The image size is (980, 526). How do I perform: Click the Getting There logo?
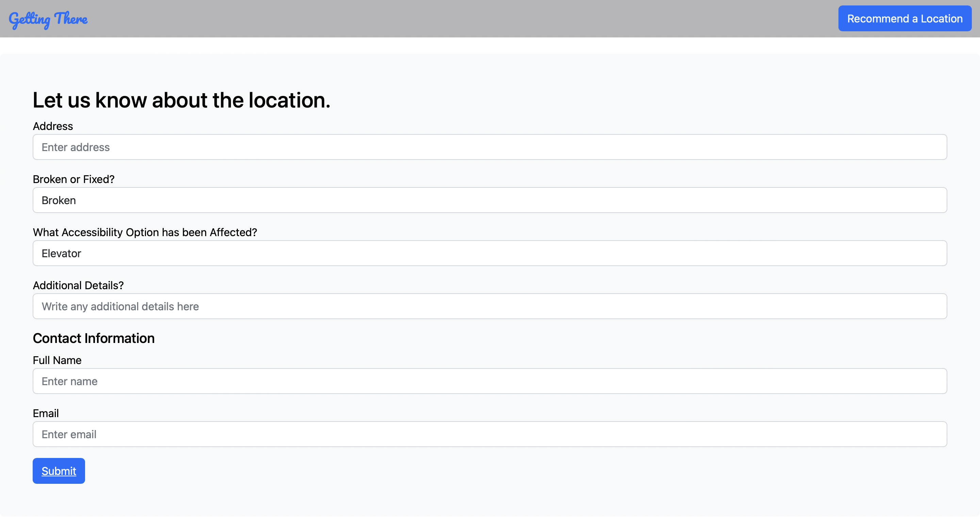48,19
